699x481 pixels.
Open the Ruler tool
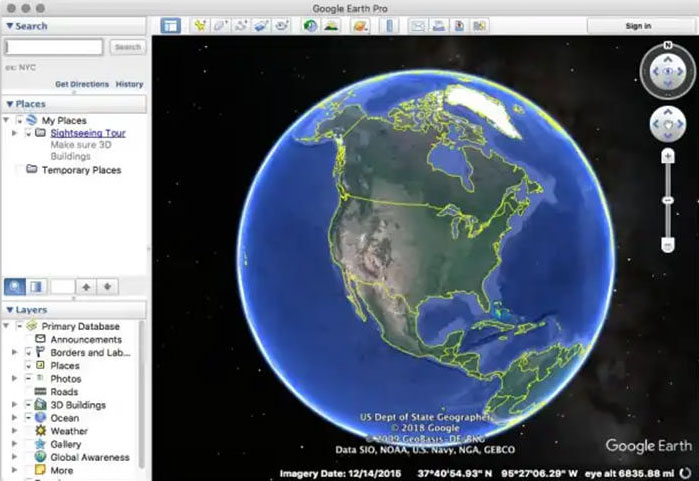389,25
